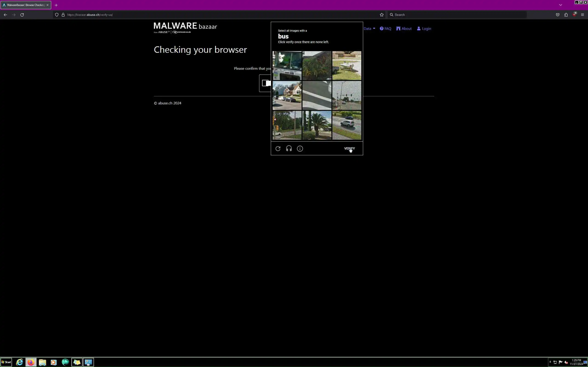
Task: Open the Login link
Action: (x=424, y=29)
